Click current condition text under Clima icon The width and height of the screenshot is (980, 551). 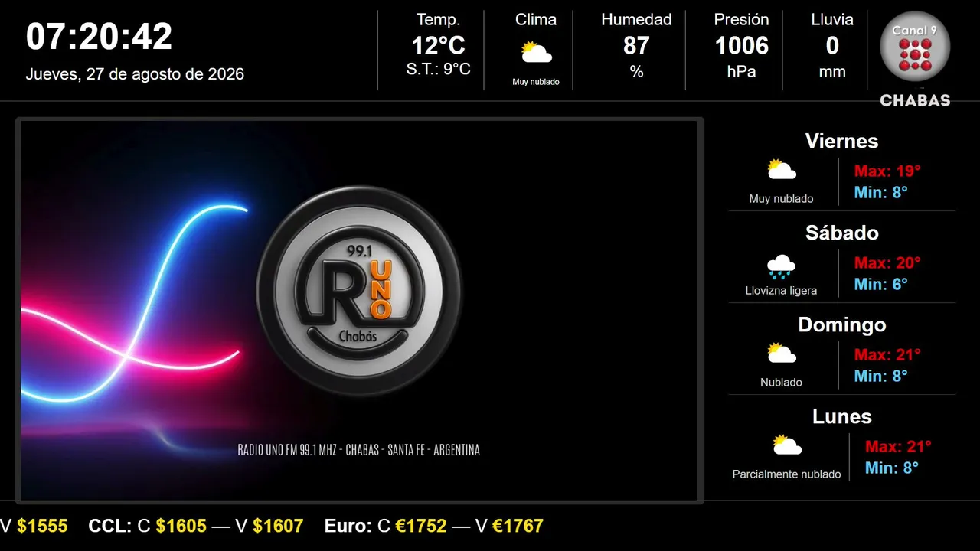click(x=536, y=82)
